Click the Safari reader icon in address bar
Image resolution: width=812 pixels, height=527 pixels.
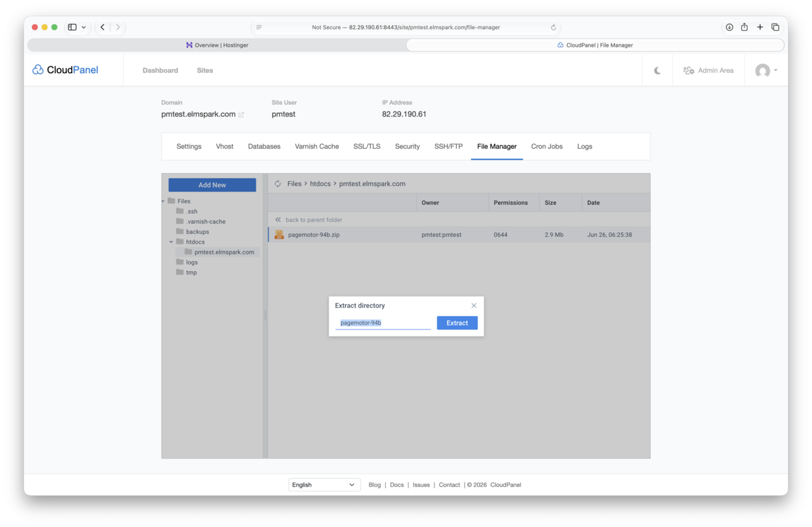[x=259, y=27]
